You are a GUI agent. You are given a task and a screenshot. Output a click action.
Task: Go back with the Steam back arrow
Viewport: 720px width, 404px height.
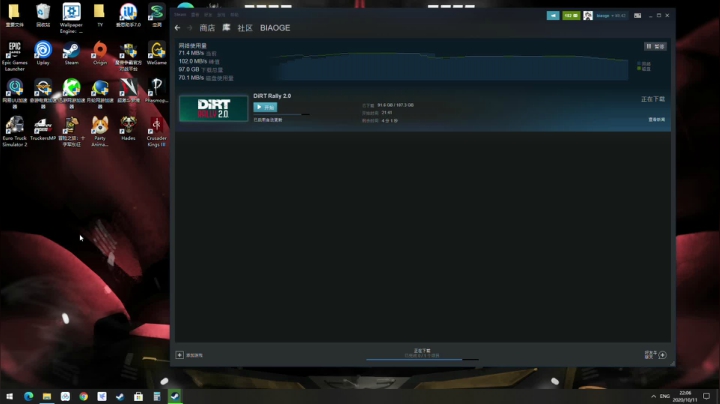(177, 28)
